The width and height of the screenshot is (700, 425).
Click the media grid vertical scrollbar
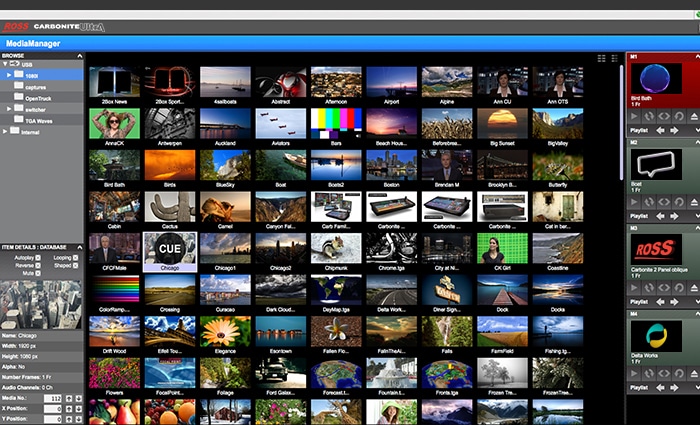pos(621,123)
